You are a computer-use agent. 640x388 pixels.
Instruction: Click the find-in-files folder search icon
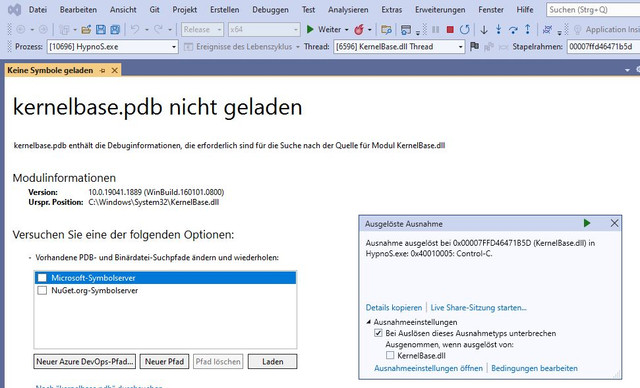pos(386,29)
